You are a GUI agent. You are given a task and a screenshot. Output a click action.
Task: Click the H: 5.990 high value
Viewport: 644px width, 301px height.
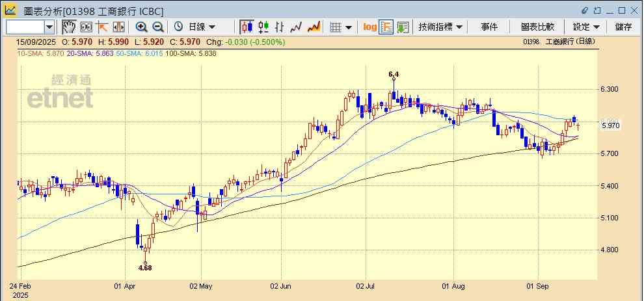click(x=113, y=42)
